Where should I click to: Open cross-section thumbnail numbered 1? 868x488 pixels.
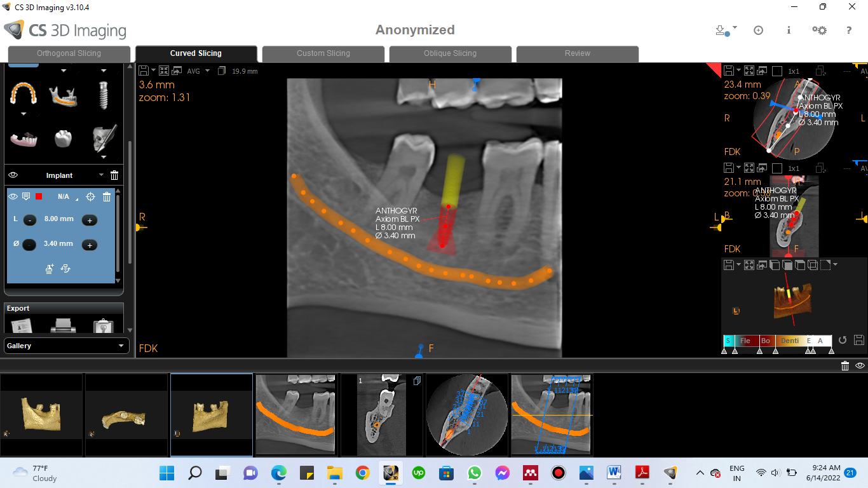pyautogui.click(x=381, y=415)
